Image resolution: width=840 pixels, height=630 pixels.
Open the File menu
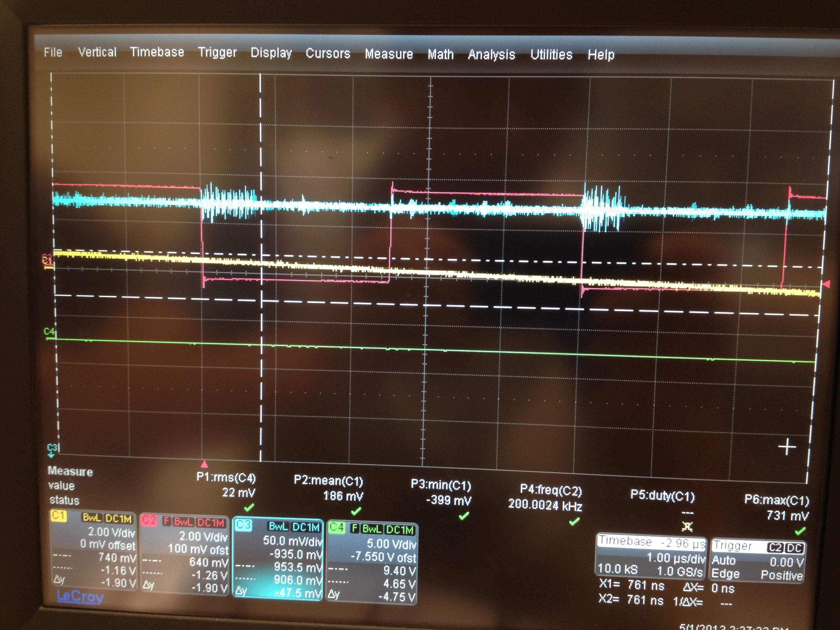point(53,52)
